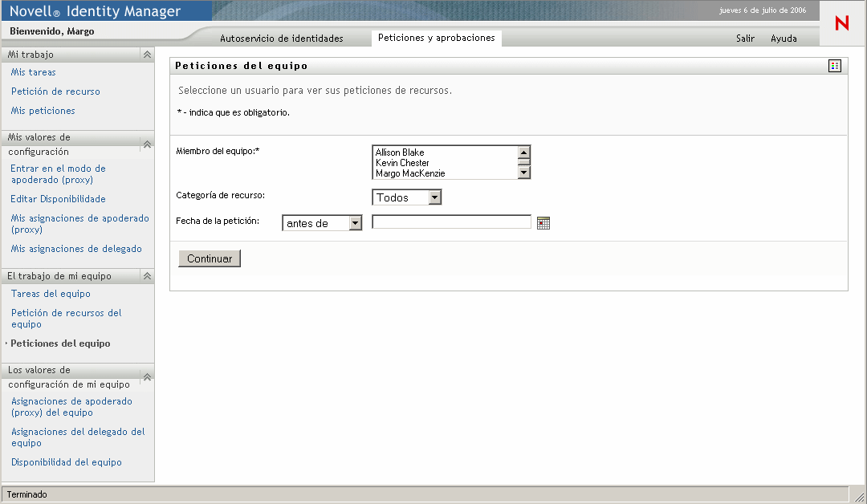Open the calendar date picker icon
867x504 pixels.
(543, 223)
